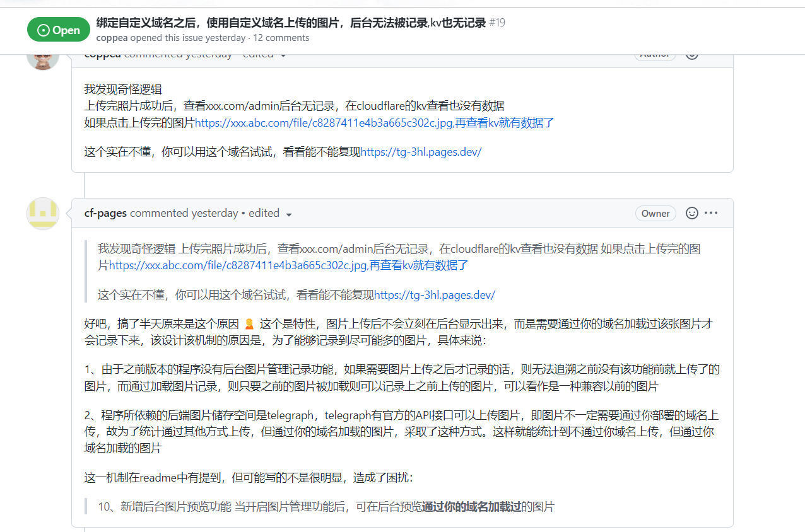Add emoji reaction to cf-pages comment
This screenshot has width=805, height=532.
tap(692, 213)
